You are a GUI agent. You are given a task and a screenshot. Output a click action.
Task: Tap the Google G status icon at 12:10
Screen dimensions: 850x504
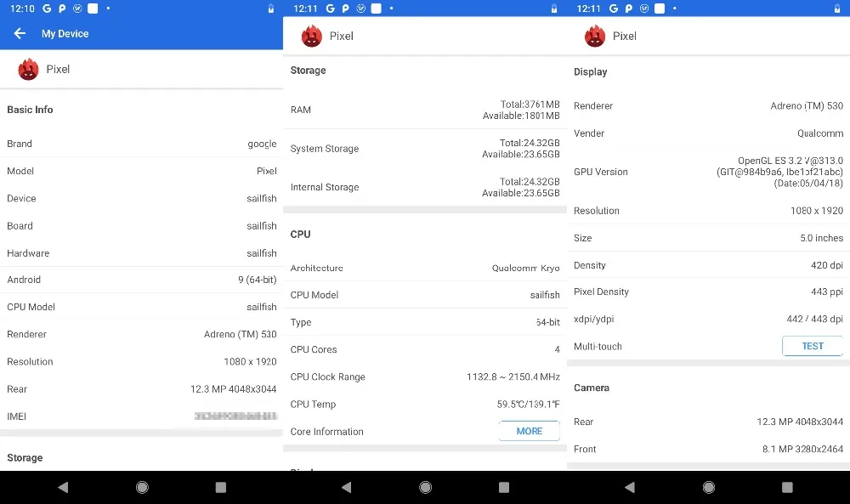click(47, 8)
